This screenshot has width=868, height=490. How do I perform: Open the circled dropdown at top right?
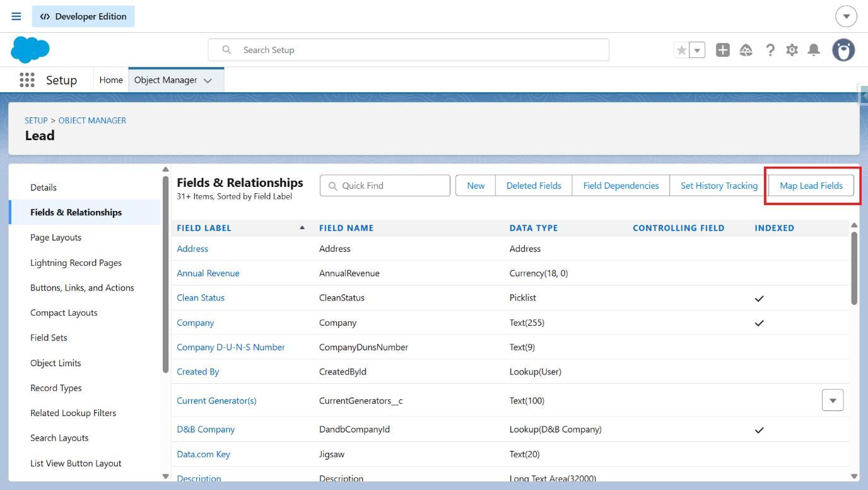tap(846, 16)
